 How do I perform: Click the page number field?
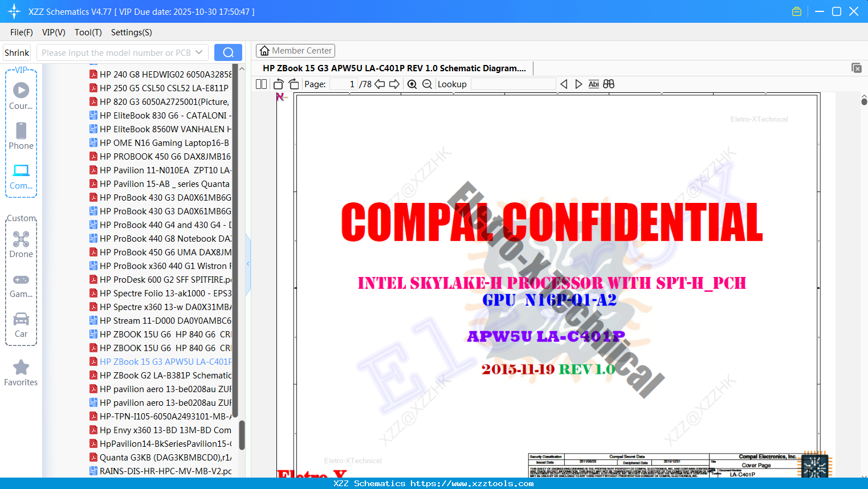click(344, 84)
